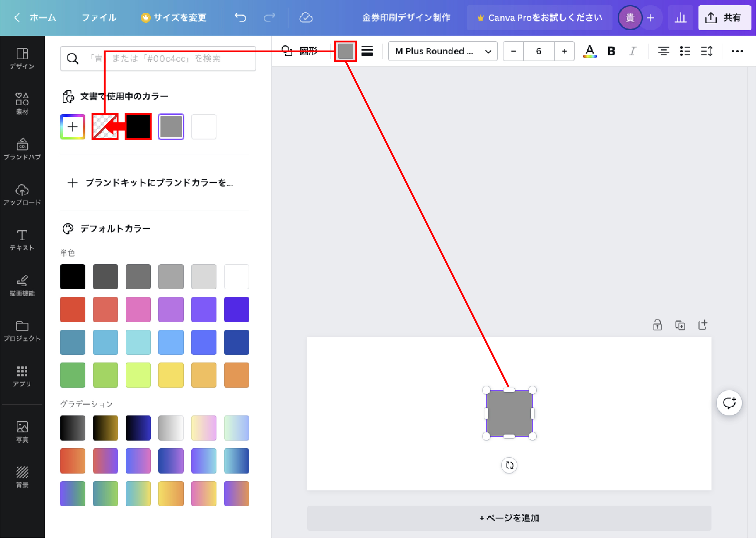Click Canva Proをお試しください button

point(540,18)
